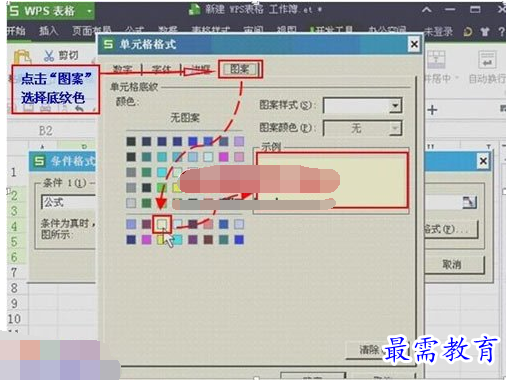The image size is (506, 381).
Task: Open the WPS 表格 application menu
Action: (x=51, y=11)
